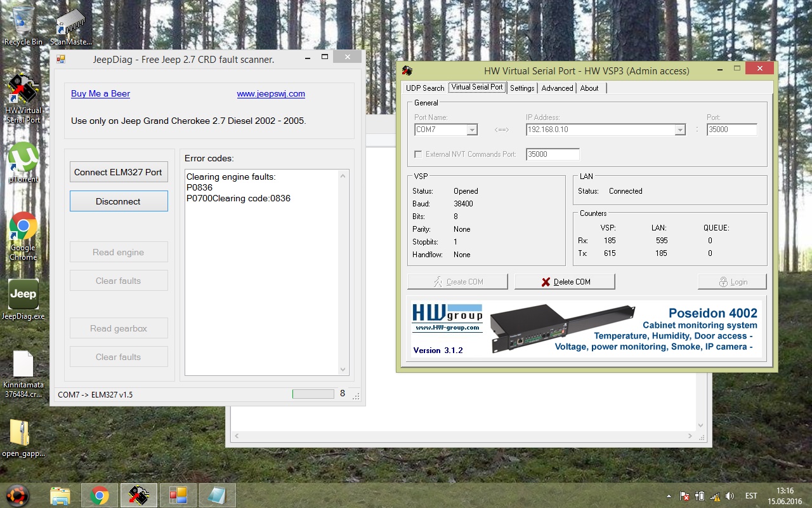Screen dimensions: 812x508
Task: Click the Ubuntu-style start button in taskbar
Action: [17, 495]
